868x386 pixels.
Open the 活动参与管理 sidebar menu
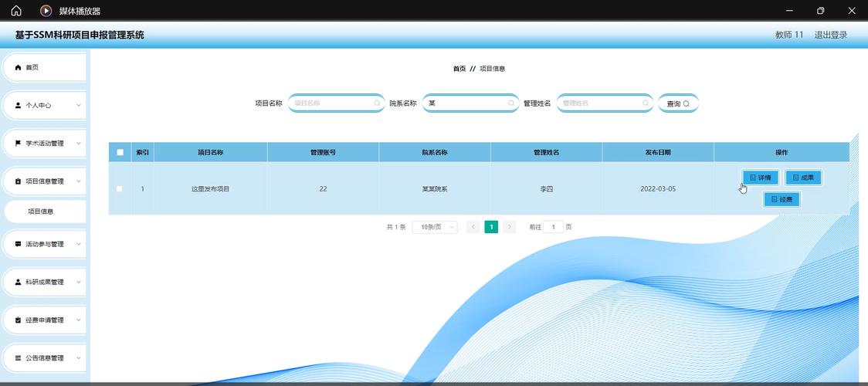(x=45, y=244)
